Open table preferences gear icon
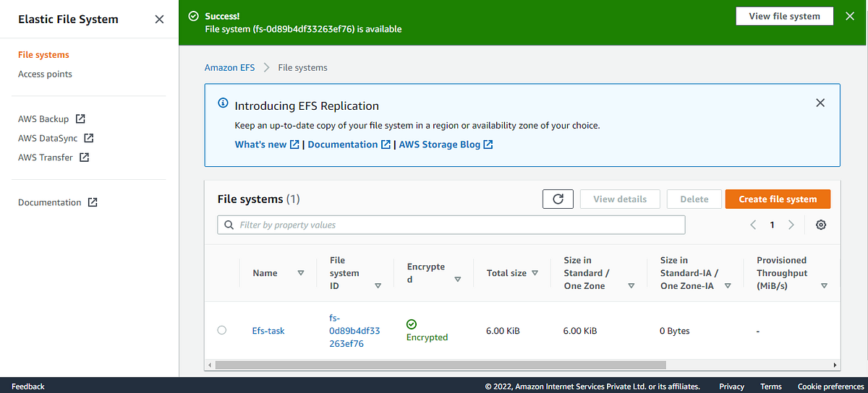This screenshot has width=868, height=393. pyautogui.click(x=821, y=225)
